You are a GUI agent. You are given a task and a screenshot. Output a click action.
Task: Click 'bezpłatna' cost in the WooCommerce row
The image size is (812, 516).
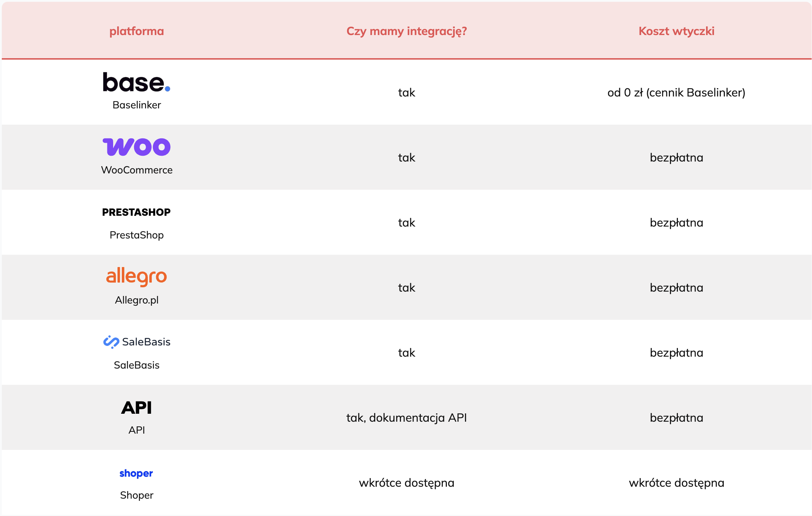pyautogui.click(x=676, y=158)
